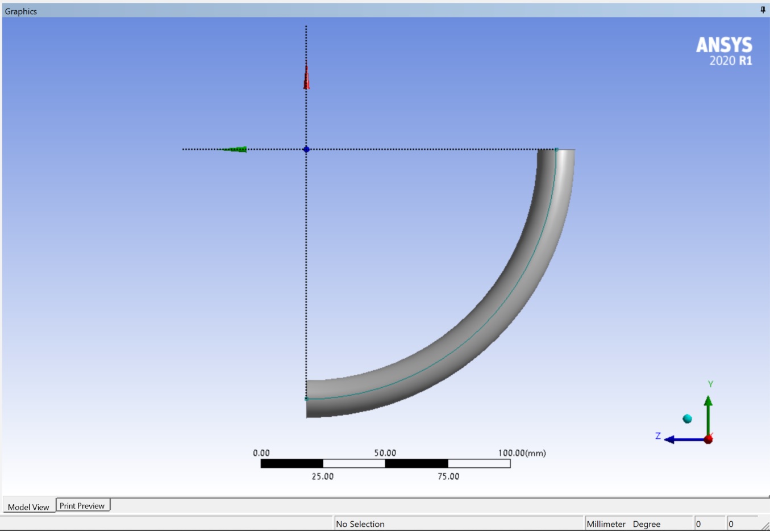Click the blue origin point of the sketch

point(306,149)
